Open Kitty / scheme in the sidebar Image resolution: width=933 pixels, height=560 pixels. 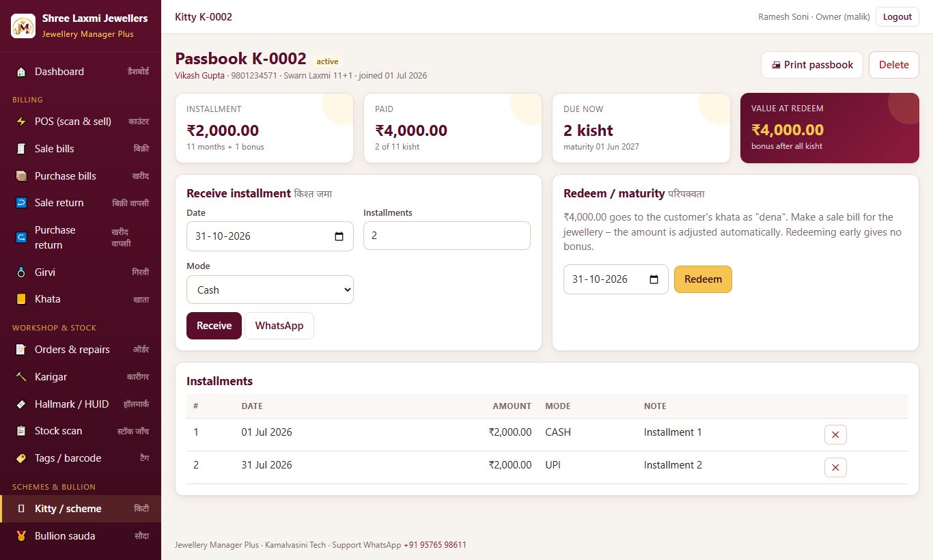[x=81, y=509]
